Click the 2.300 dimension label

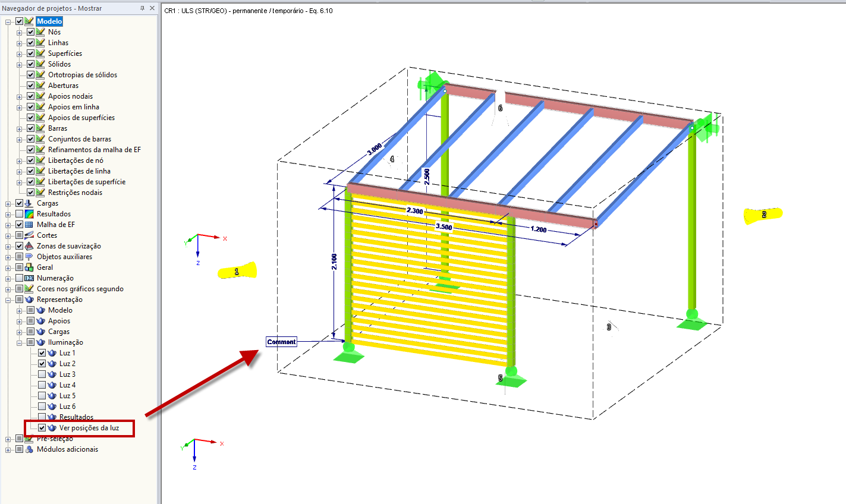(x=414, y=211)
